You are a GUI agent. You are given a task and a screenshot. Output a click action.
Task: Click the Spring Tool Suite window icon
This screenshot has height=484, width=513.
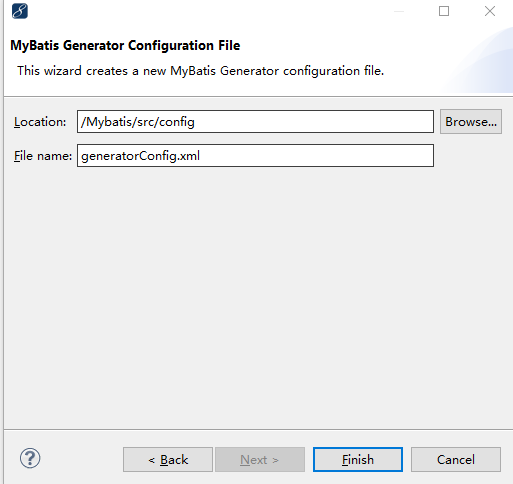20,11
